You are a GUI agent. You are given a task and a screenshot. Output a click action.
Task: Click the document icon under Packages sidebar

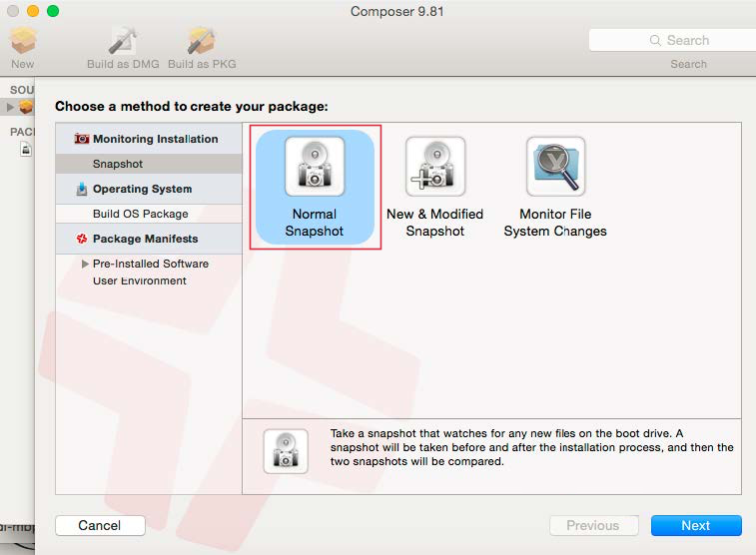point(26,150)
